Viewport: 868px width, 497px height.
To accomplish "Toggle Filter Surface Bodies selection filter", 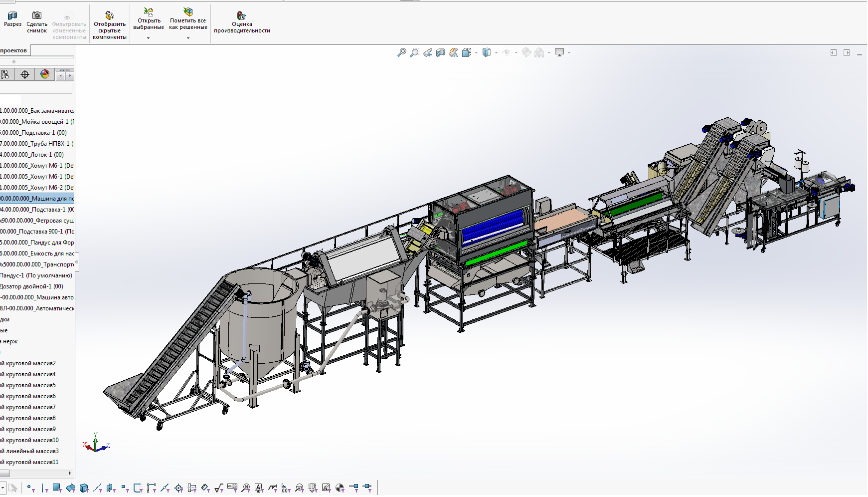I will [x=71, y=488].
